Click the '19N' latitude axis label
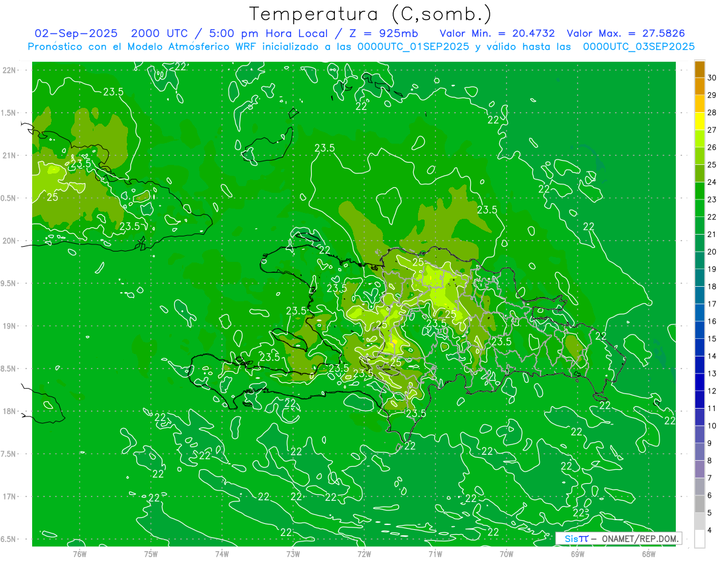The height and width of the screenshot is (562, 728). pyautogui.click(x=8, y=326)
